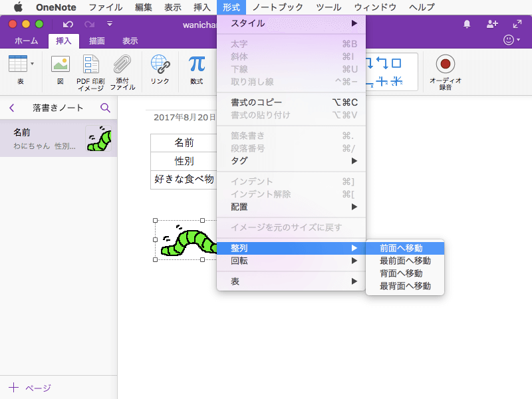Insert an equation with 数式 icon

[197, 64]
